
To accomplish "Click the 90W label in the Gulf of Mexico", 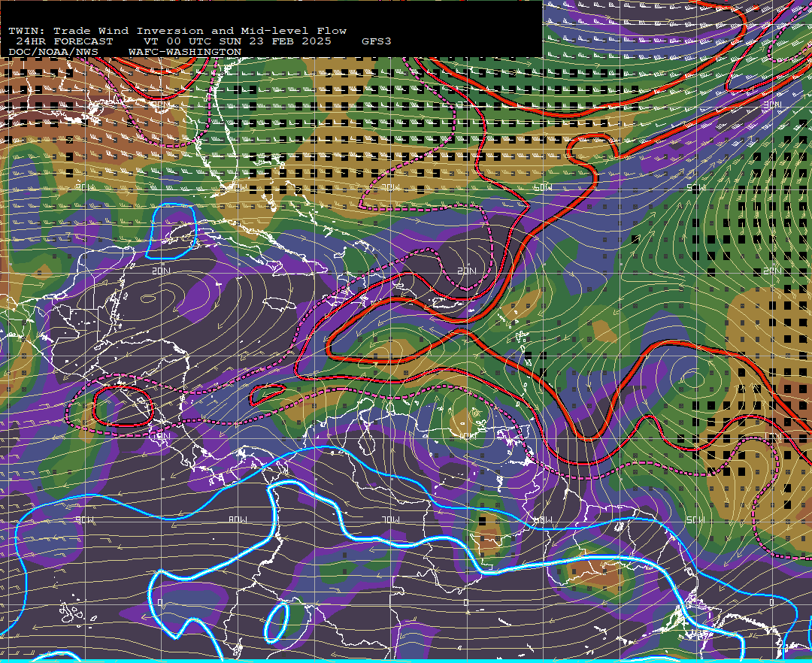I will [85, 187].
